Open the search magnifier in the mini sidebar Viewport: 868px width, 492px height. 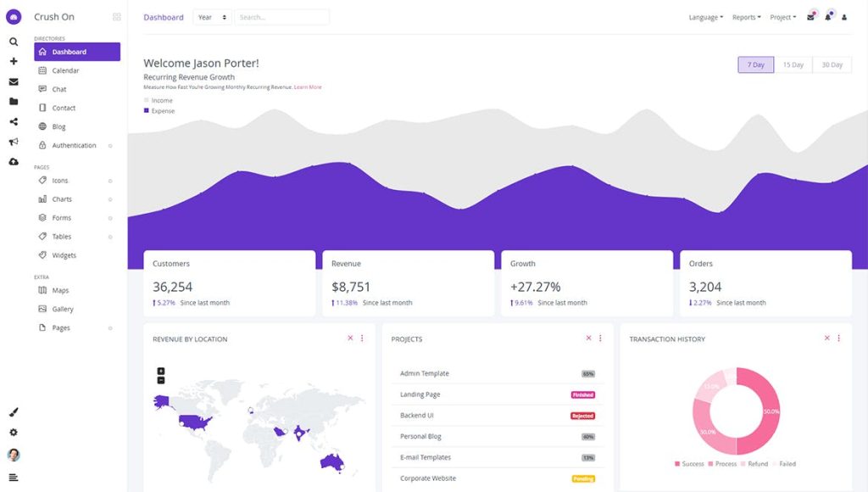tap(13, 41)
